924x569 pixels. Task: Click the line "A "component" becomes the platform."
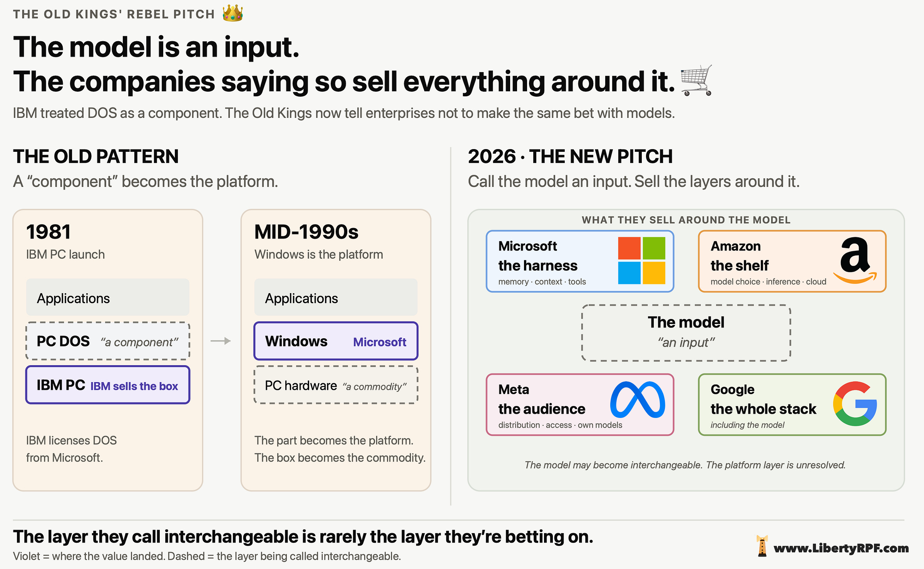pos(146,181)
